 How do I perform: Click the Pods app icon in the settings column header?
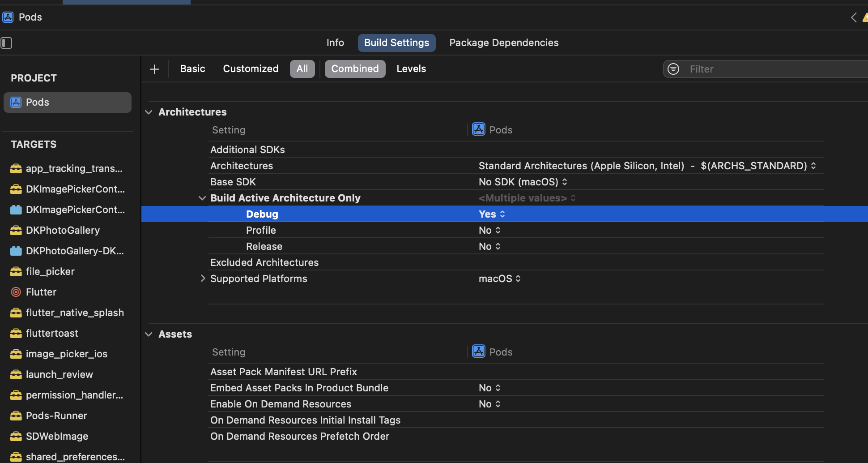tap(478, 129)
